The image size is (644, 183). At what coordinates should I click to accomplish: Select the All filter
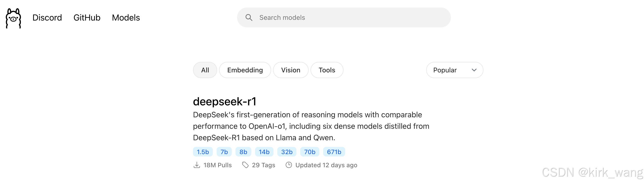[205, 70]
